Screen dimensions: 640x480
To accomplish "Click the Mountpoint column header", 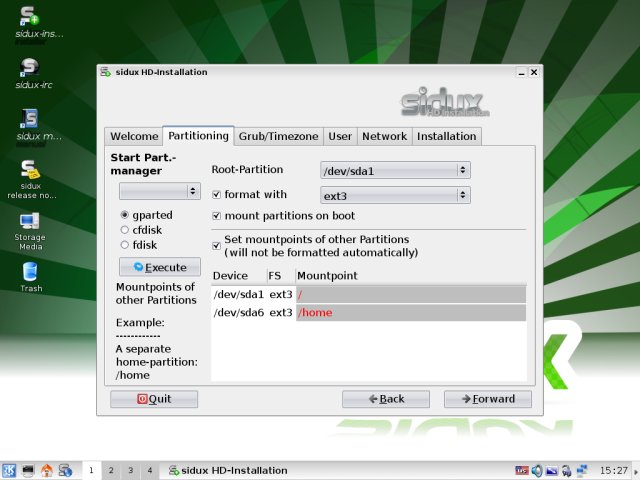I will [x=411, y=276].
